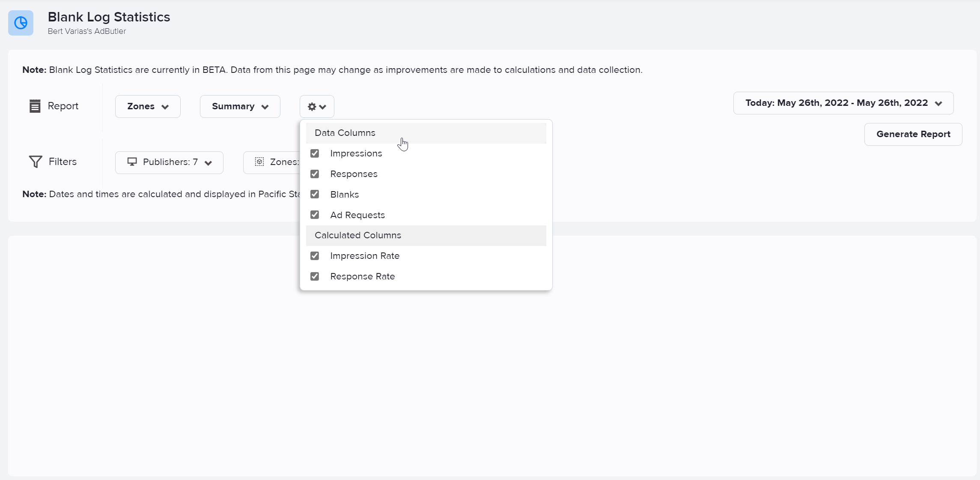Expand the Publishers: 7 filter dropdown
This screenshot has width=980, height=480.
point(169,162)
